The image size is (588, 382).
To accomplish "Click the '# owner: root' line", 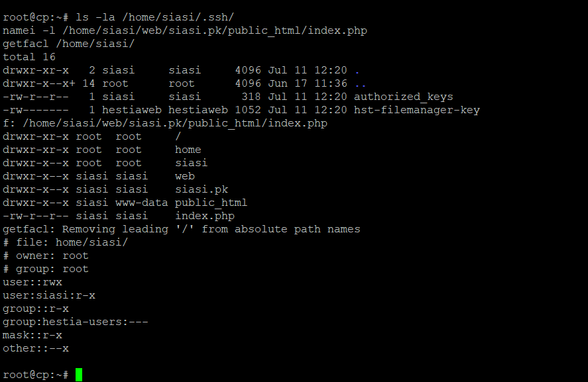I will point(46,256).
